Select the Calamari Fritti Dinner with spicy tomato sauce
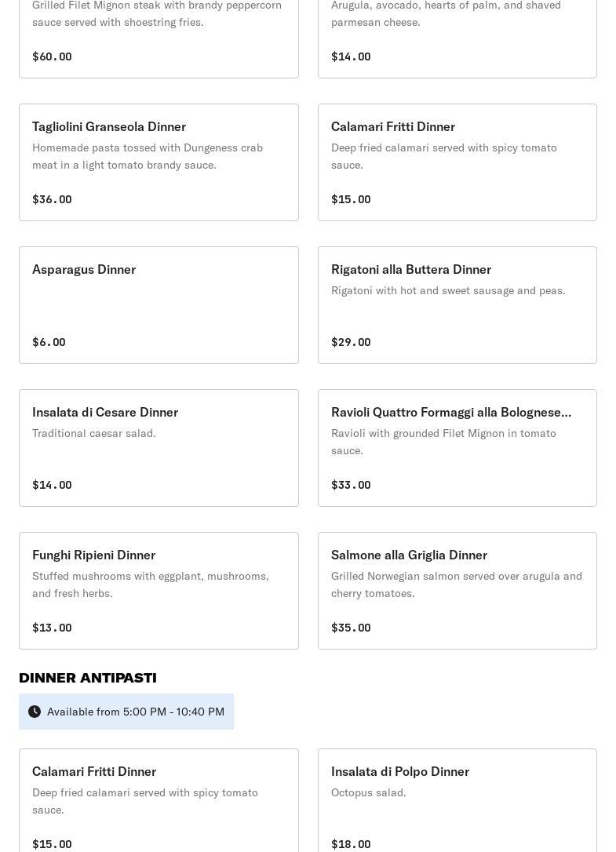Screen dimensions: 616x852 tap(457, 162)
